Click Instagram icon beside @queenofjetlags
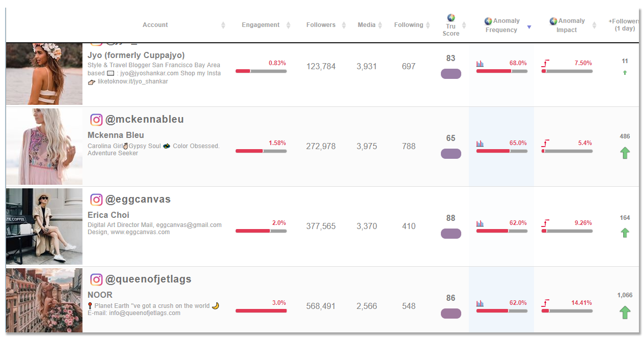Screen dimensions: 644x340 (96, 279)
